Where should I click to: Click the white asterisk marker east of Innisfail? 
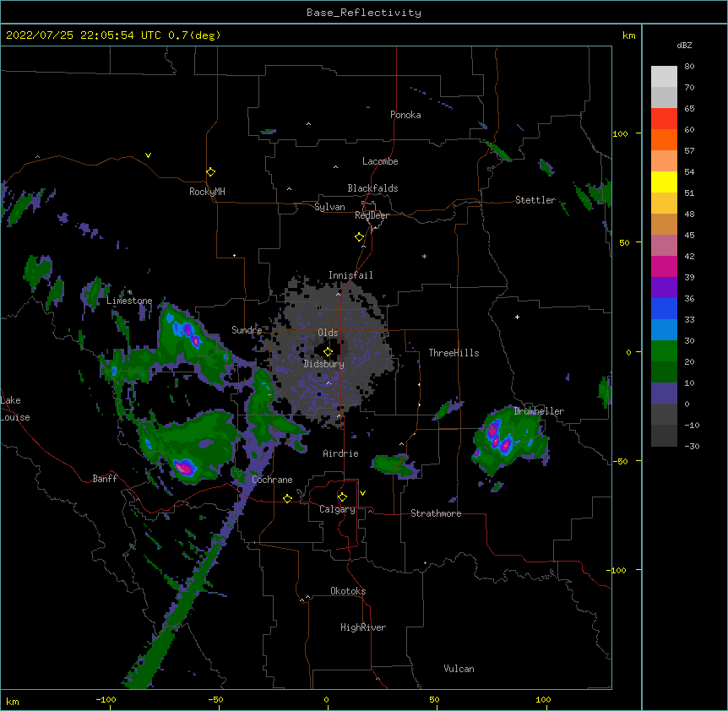tap(424, 256)
